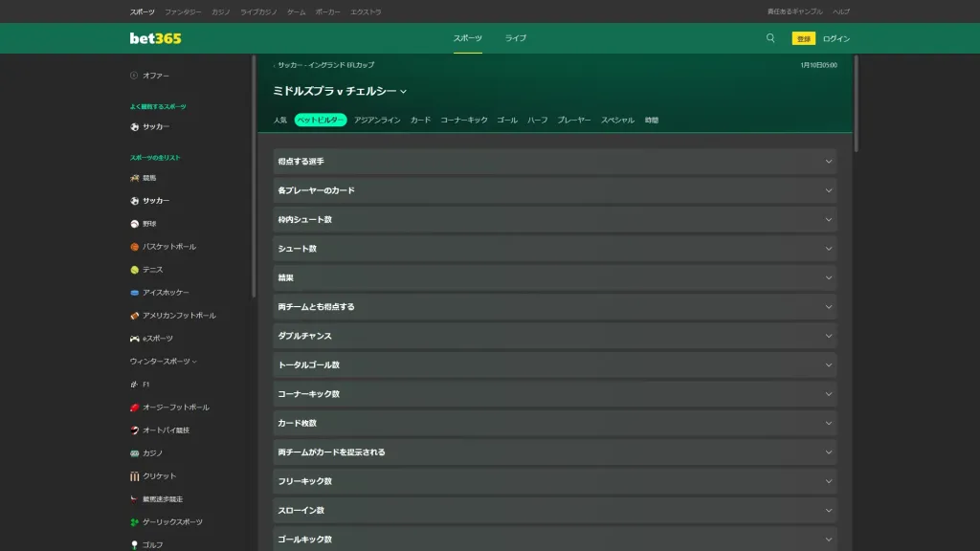Click the yellow 登録 button
The height and width of the screenshot is (551, 980).
tap(803, 38)
